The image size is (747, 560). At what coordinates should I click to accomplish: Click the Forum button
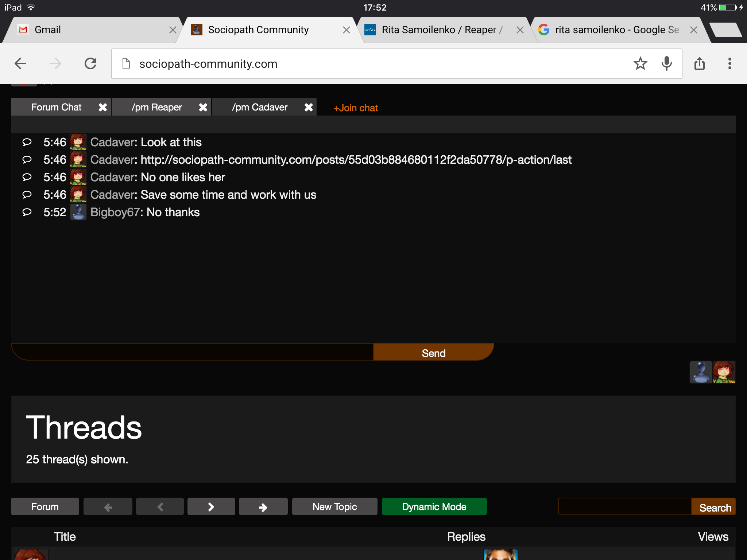tap(45, 507)
